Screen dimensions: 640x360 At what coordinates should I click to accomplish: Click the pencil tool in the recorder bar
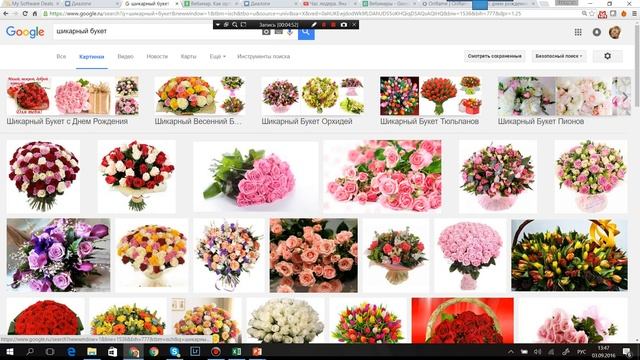(x=314, y=24)
